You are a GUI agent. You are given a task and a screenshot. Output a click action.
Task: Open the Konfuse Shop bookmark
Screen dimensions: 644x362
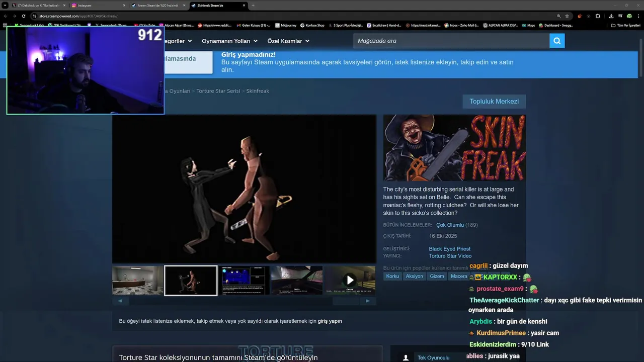pos(312,25)
